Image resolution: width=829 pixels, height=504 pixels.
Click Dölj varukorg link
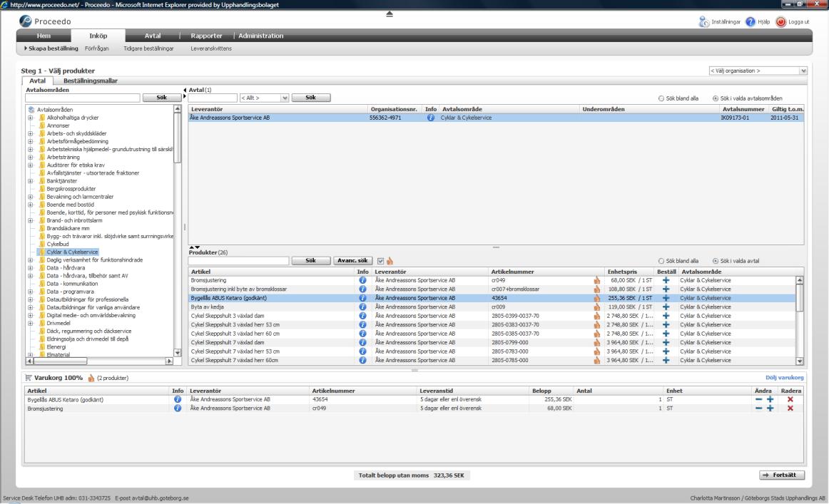coord(784,378)
